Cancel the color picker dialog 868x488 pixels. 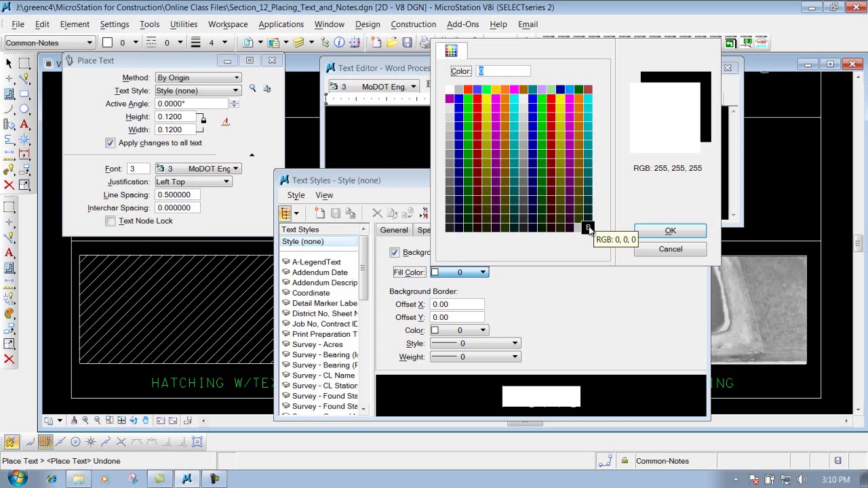[670, 249]
